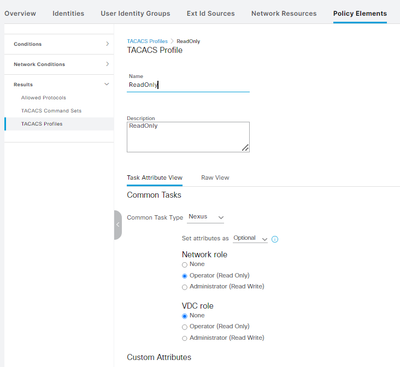Click into the Description text area
This screenshot has height=367, width=400.
click(x=188, y=137)
